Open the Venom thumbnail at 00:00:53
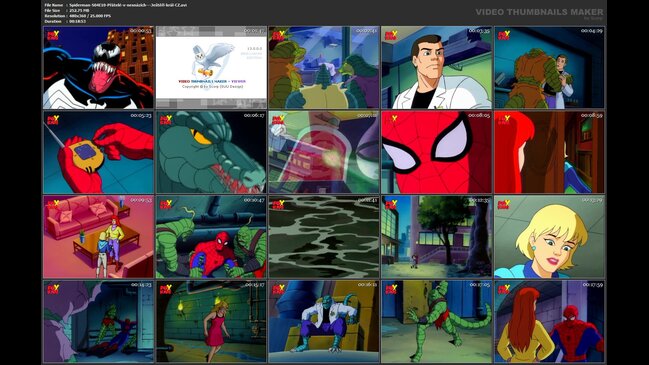The width and height of the screenshot is (649, 365). [x=99, y=67]
